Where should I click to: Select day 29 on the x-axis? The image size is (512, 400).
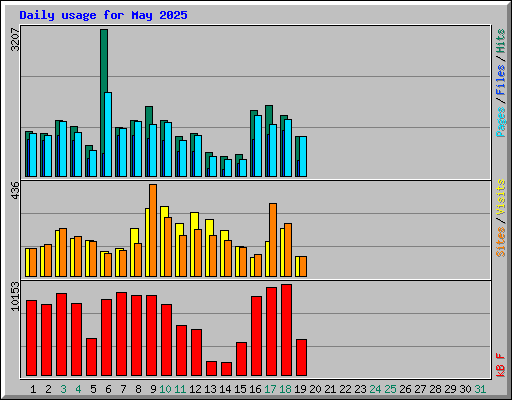click(450, 389)
